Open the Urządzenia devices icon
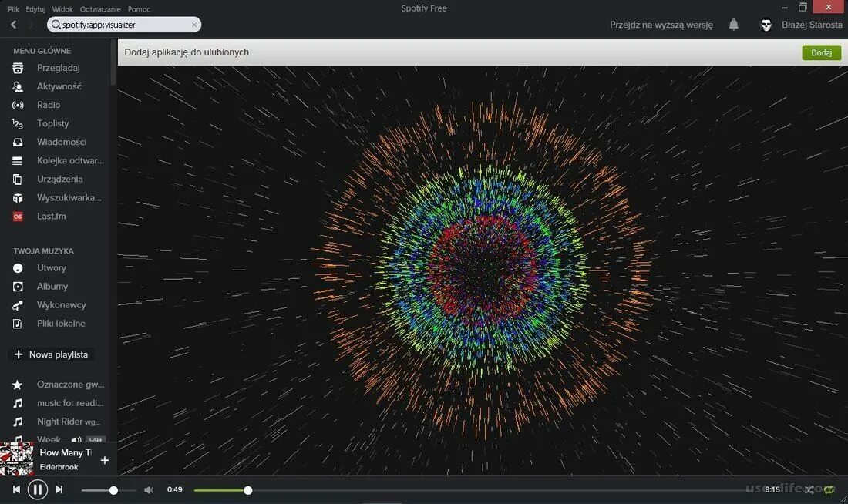Image resolution: width=848 pixels, height=504 pixels. coord(18,179)
